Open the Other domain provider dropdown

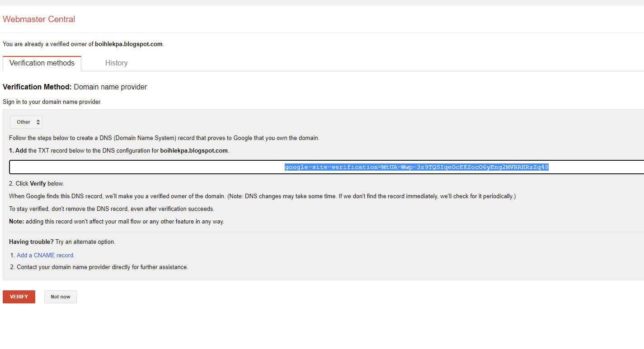(26, 122)
